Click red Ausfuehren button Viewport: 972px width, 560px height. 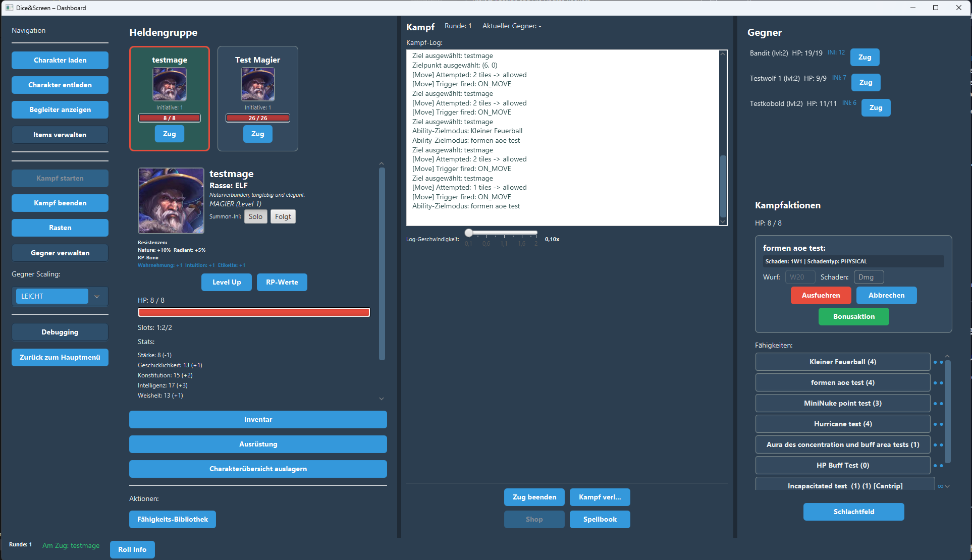821,295
